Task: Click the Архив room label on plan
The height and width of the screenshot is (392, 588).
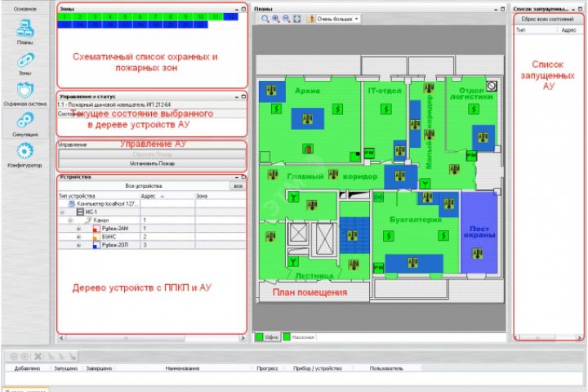Action: pos(307,91)
